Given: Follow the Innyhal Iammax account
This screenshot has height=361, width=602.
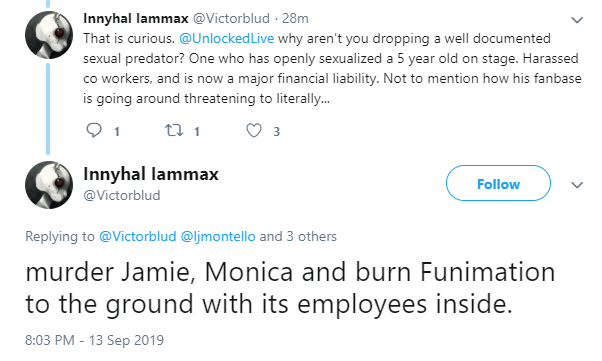Looking at the screenshot, I should tap(498, 183).
